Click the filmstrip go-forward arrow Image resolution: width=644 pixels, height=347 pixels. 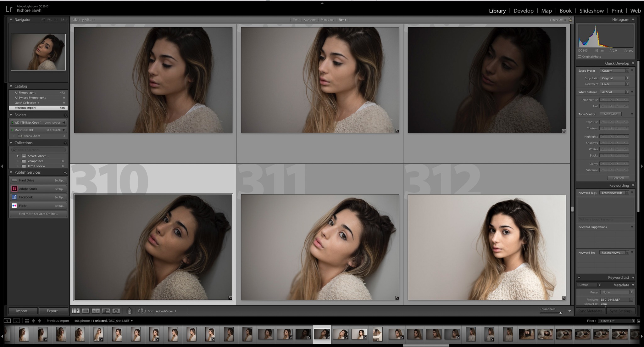(x=40, y=321)
